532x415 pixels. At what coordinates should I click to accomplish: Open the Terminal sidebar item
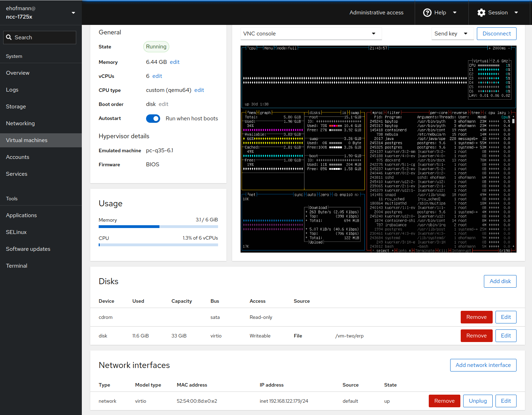17,266
